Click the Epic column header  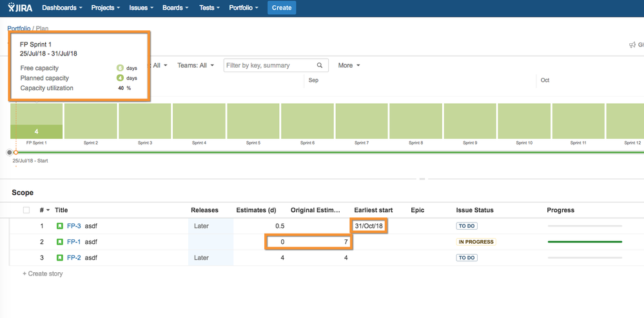[x=417, y=210]
